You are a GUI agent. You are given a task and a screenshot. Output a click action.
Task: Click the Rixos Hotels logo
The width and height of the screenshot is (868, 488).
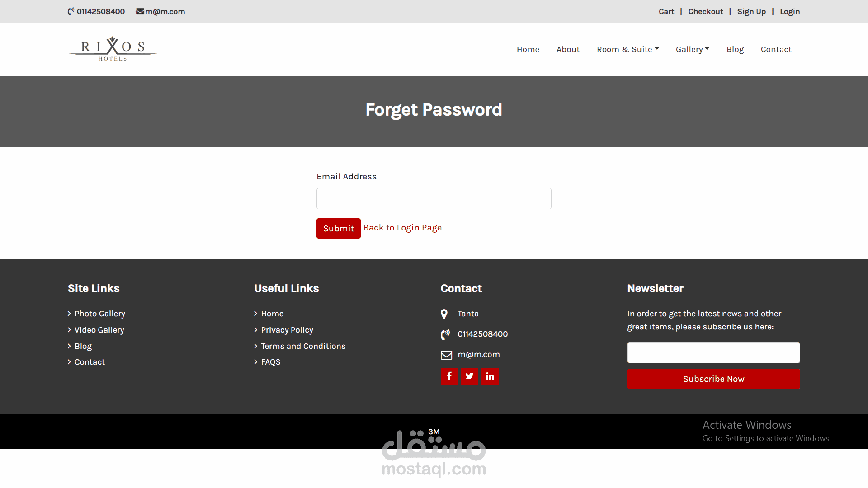[x=113, y=49]
